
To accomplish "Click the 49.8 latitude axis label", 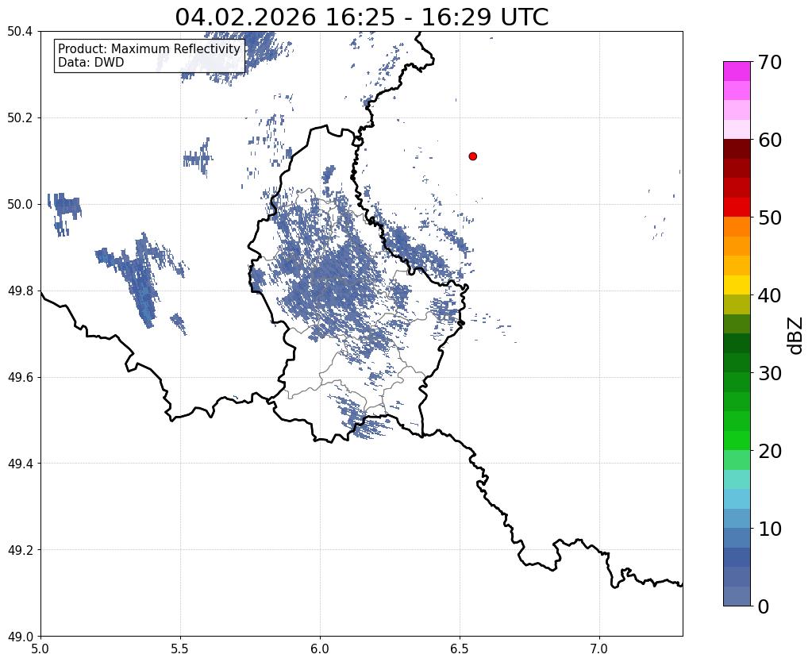I will click(20, 291).
